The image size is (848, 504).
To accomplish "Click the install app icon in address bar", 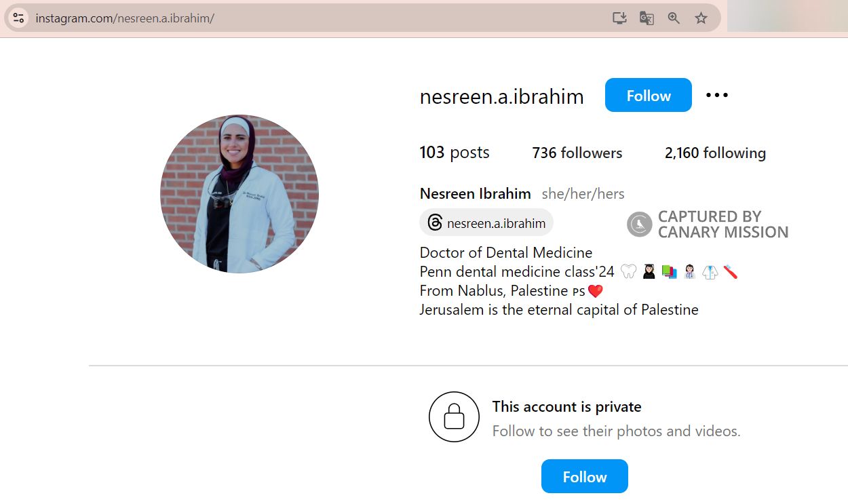I will pos(619,18).
